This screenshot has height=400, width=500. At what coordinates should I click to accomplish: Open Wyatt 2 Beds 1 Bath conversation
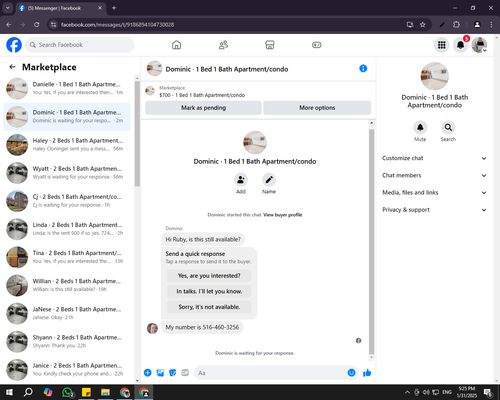67,173
